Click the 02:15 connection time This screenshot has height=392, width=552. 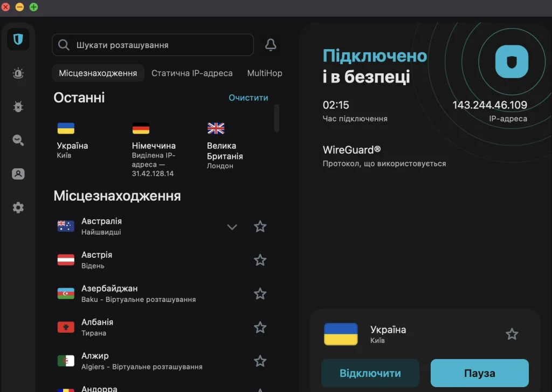[x=335, y=105]
